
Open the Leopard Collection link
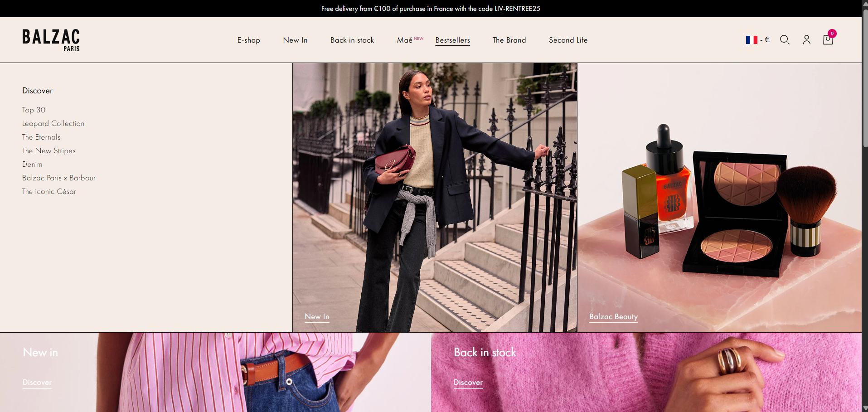click(x=53, y=123)
